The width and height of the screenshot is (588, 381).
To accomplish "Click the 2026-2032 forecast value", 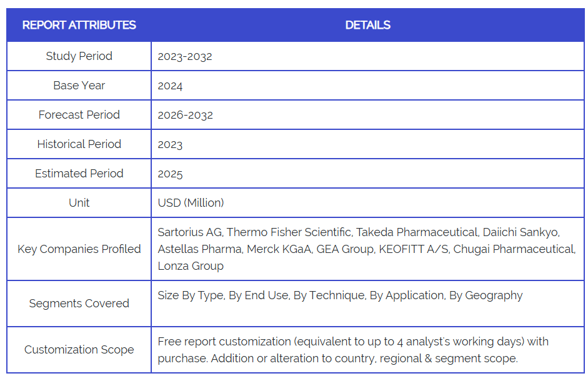I will (x=185, y=115).
